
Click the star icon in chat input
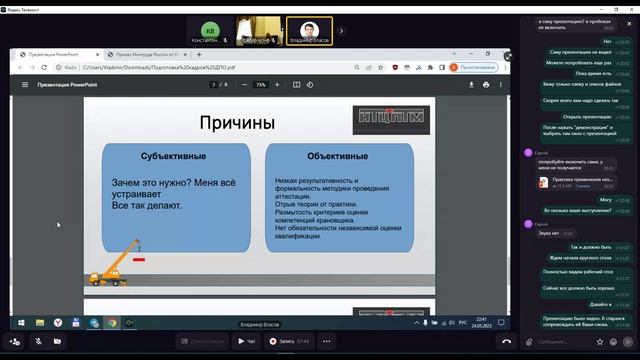600,342
